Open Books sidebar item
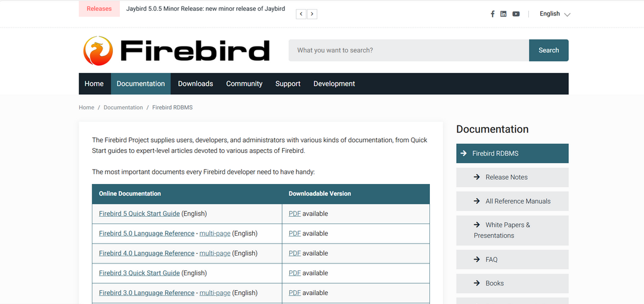Screen dimensions: 644x304 [512, 284]
